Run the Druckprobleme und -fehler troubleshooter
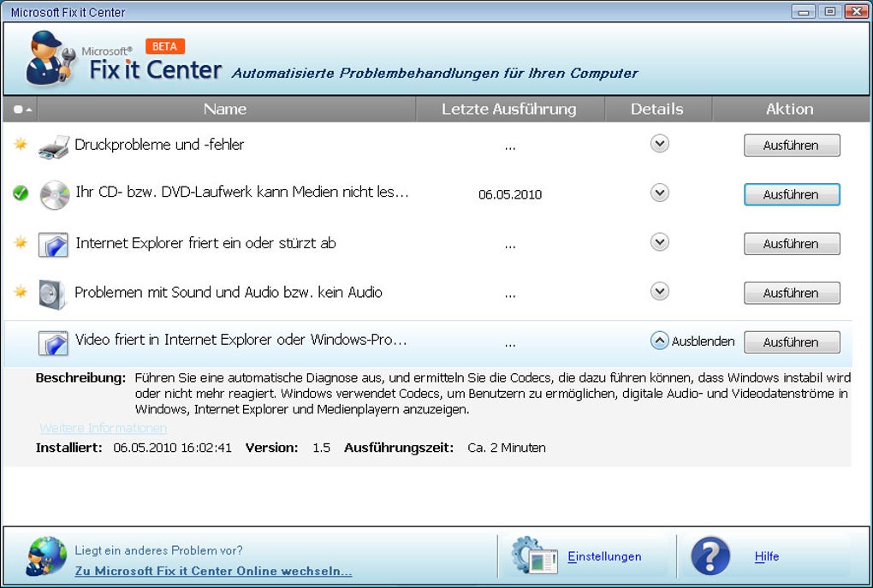Viewport: 873px width, 588px height. coord(792,146)
